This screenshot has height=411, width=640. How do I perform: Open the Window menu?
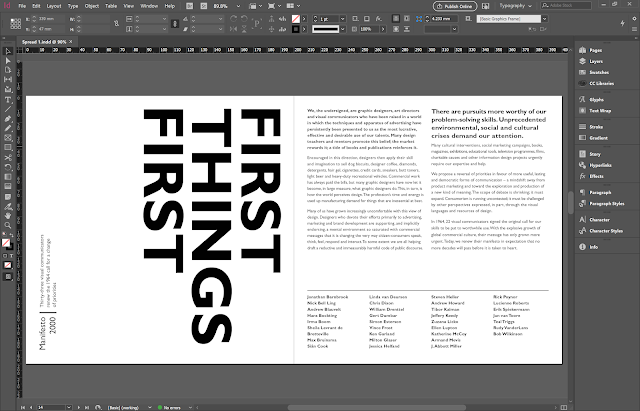coord(149,6)
